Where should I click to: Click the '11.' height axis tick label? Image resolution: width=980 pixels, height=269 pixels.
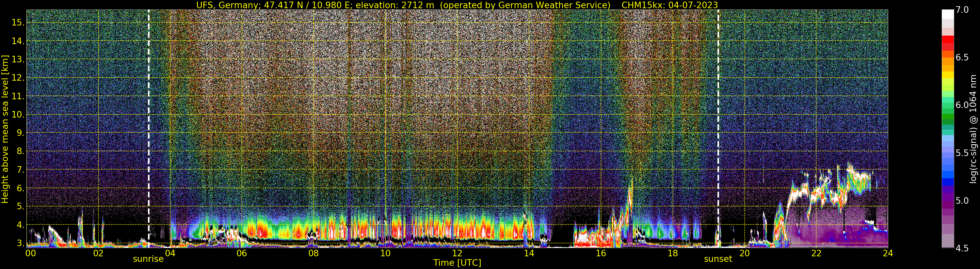[x=18, y=96]
